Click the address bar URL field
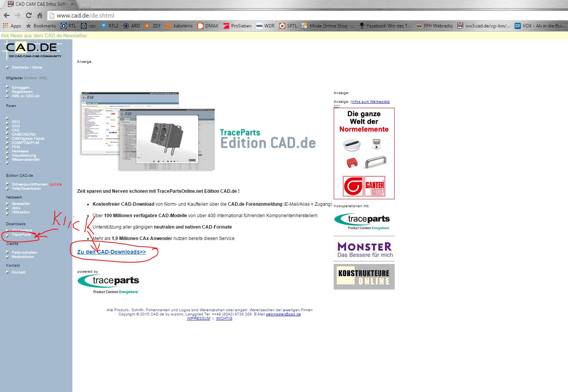 click(x=305, y=16)
